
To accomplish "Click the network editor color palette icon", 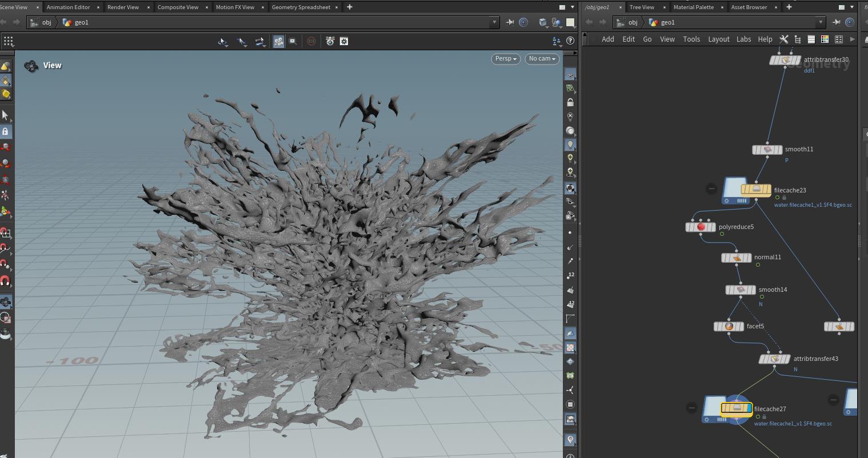I will [825, 39].
